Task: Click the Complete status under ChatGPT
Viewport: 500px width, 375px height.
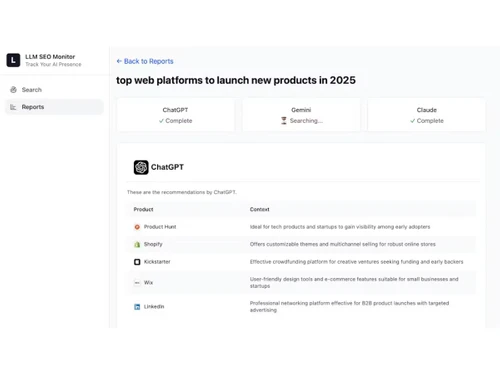Action: 179,121
